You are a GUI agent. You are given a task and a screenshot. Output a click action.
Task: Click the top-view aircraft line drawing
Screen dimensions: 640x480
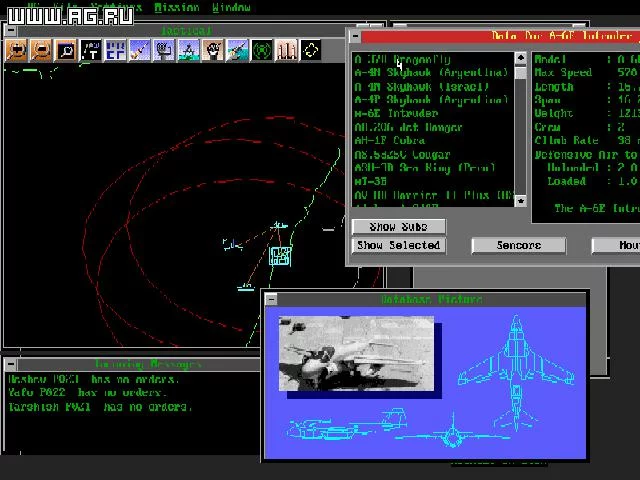[516, 372]
